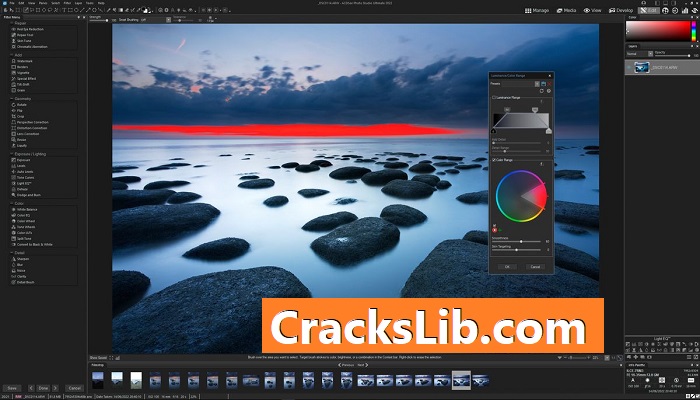
Task: Open the Red Eye Reduction filter
Action: 30,29
